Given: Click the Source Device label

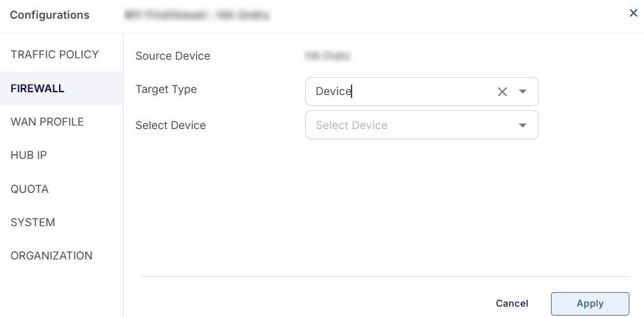Looking at the screenshot, I should pyautogui.click(x=173, y=55).
